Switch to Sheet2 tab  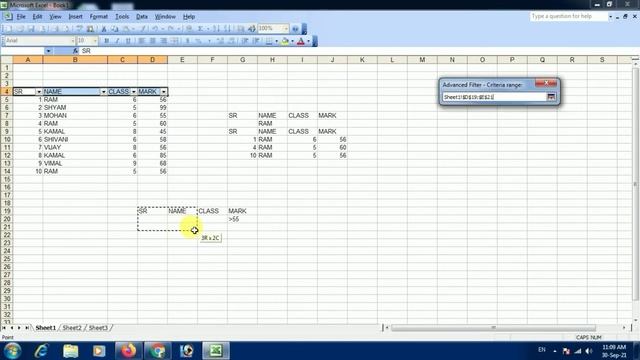72,328
